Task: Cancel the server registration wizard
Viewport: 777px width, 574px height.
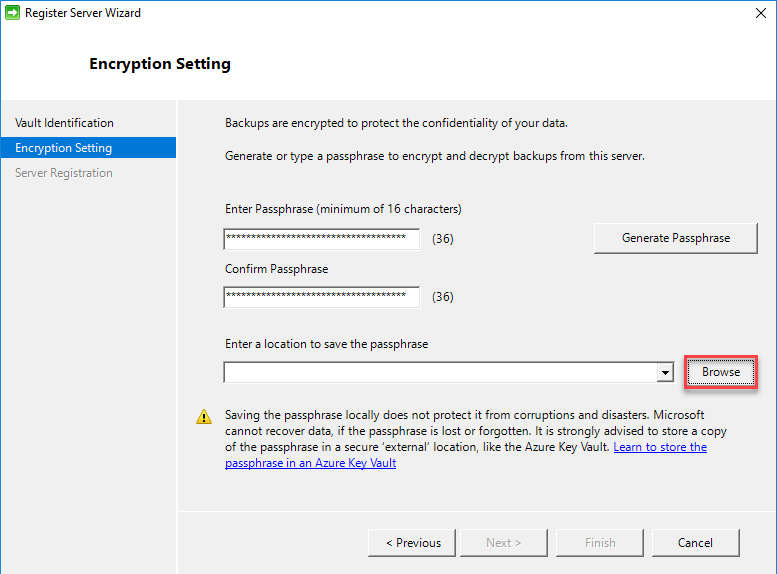Action: pyautogui.click(x=695, y=543)
